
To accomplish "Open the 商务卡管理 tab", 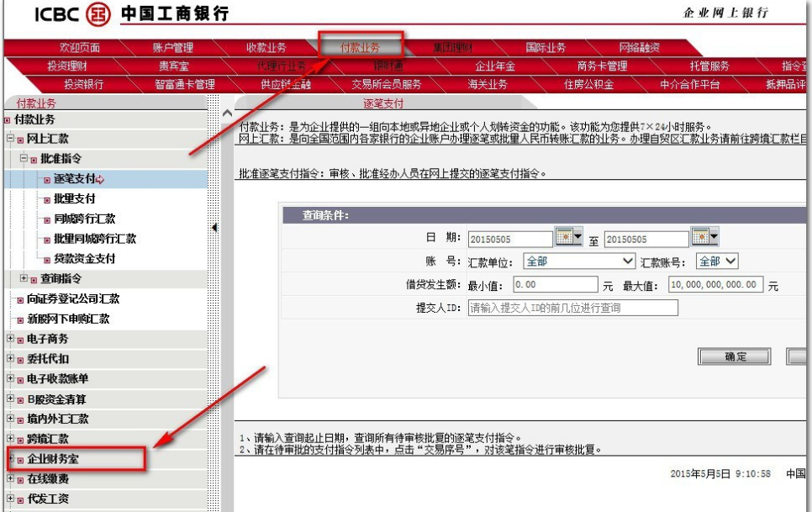I will pyautogui.click(x=602, y=66).
